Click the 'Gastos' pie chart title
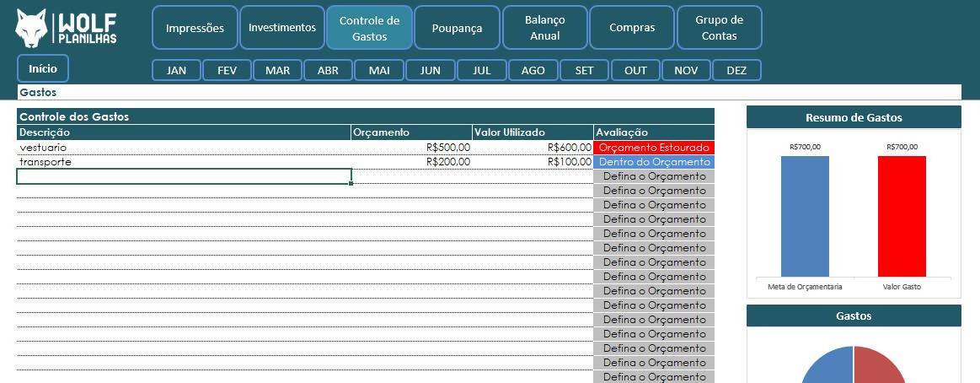Screen dimensions: 980x383 [x=854, y=316]
